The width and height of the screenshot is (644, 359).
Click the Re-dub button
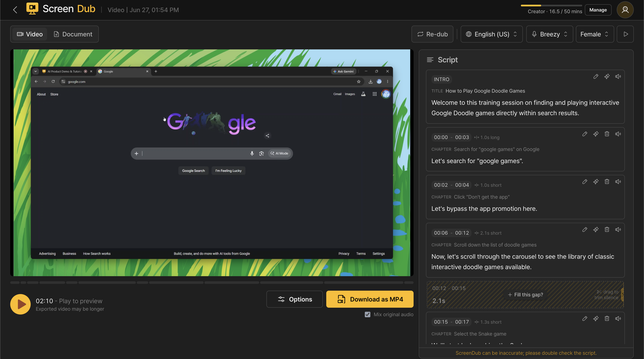click(432, 34)
